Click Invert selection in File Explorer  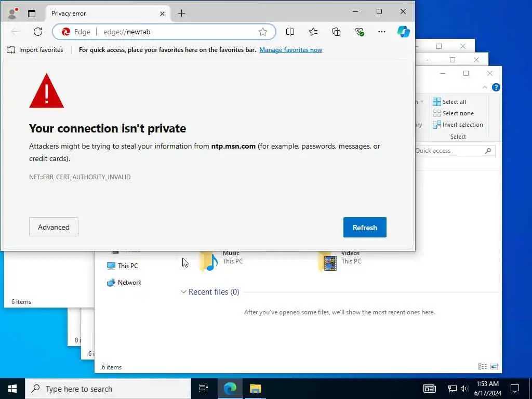tap(458, 125)
